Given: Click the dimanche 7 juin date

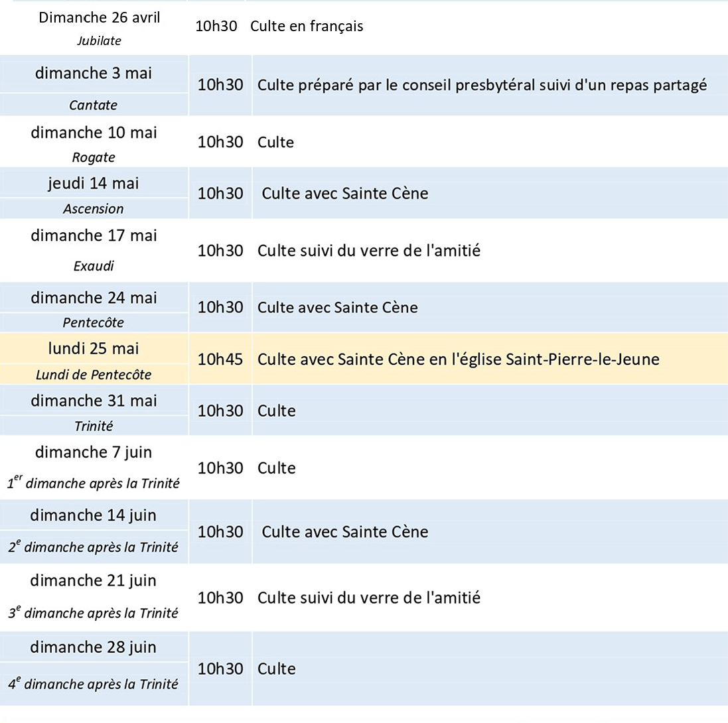Looking at the screenshot, I should [x=94, y=452].
